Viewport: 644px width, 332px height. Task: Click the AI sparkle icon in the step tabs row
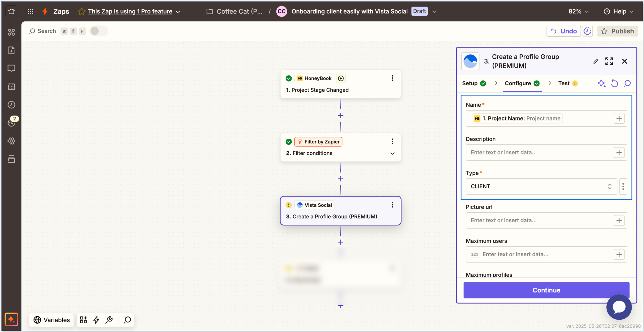[602, 83]
